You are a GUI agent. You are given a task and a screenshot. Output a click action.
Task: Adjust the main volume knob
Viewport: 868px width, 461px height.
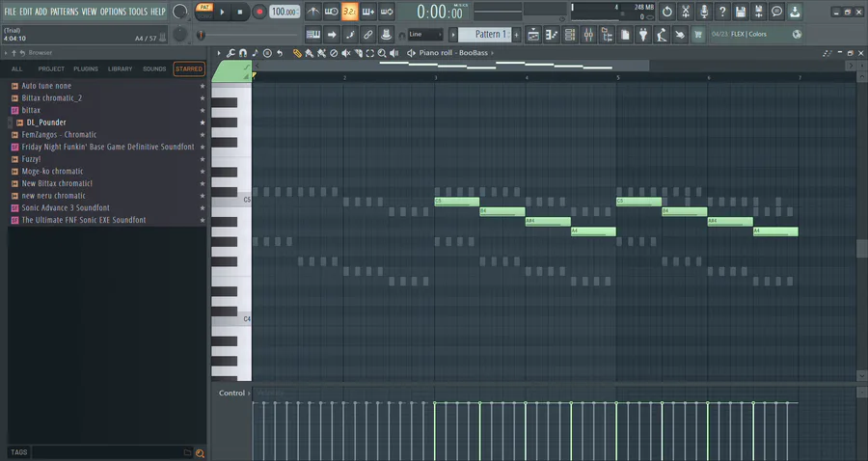[179, 11]
